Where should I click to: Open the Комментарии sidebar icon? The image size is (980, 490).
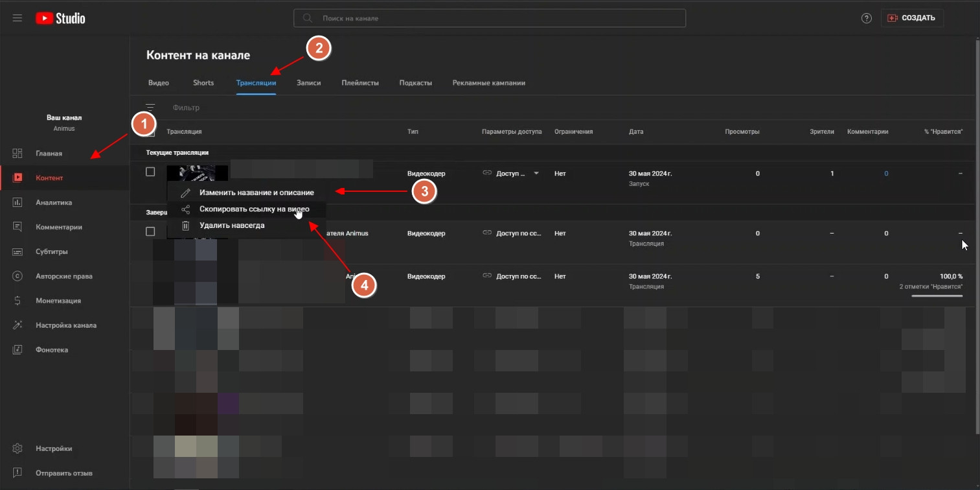(17, 227)
